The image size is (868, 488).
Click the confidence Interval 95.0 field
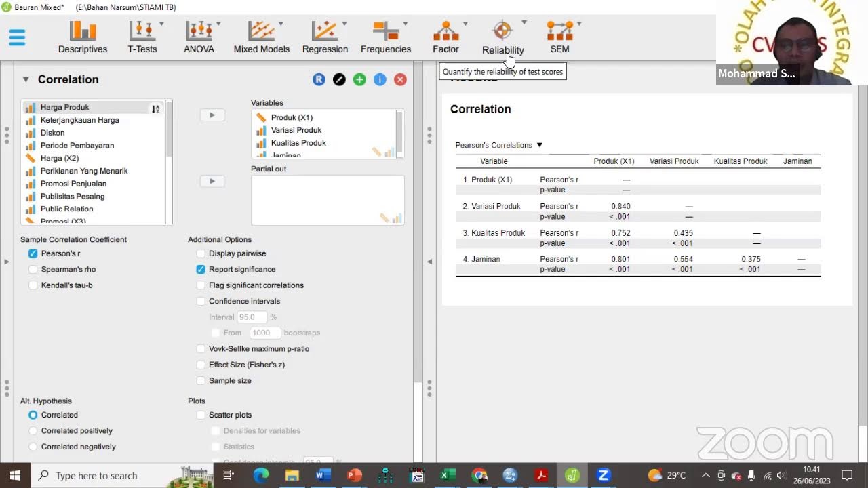(253, 317)
